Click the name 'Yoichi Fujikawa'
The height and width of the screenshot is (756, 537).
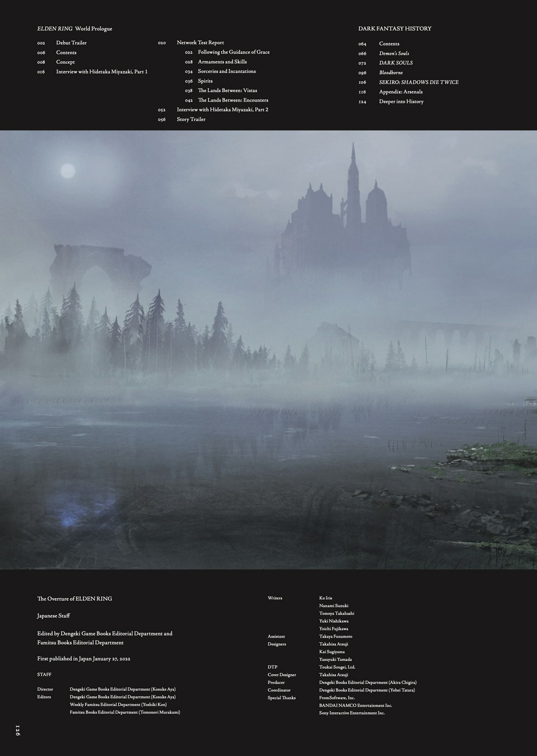click(333, 629)
